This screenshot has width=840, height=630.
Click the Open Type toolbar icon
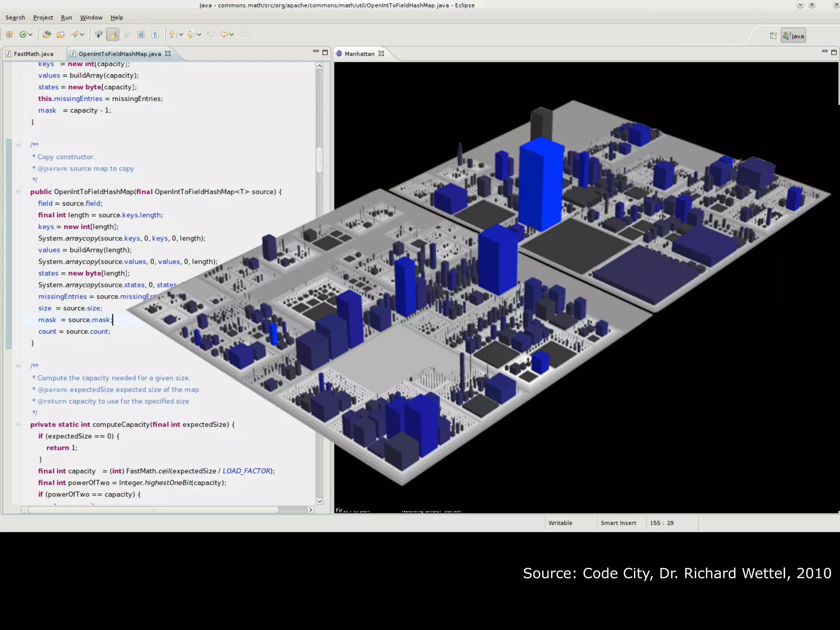[47, 34]
